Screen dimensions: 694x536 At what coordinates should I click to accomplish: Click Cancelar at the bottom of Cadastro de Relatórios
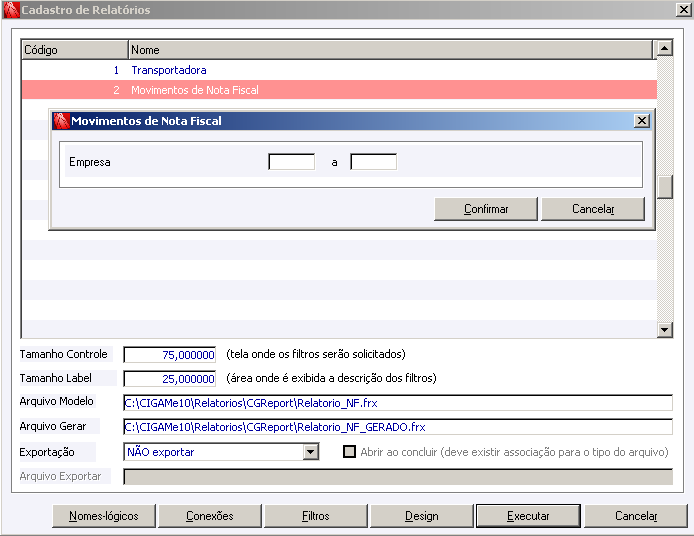point(636,516)
